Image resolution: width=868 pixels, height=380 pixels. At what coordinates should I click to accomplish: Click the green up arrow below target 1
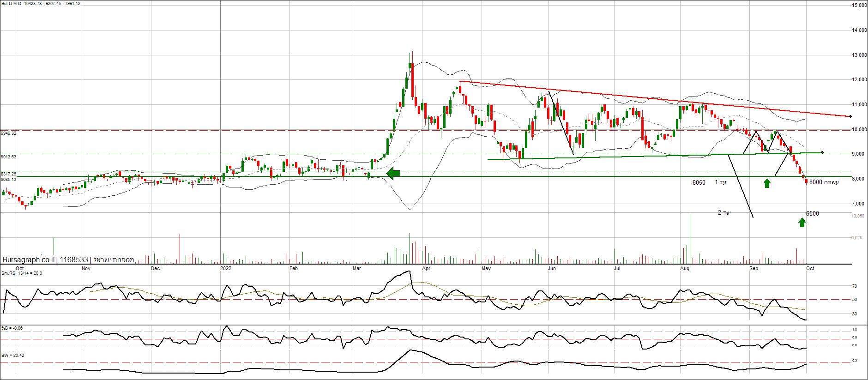tap(767, 183)
